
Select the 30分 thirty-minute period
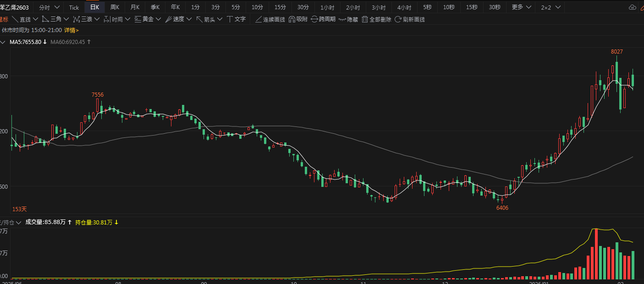pos(303,7)
